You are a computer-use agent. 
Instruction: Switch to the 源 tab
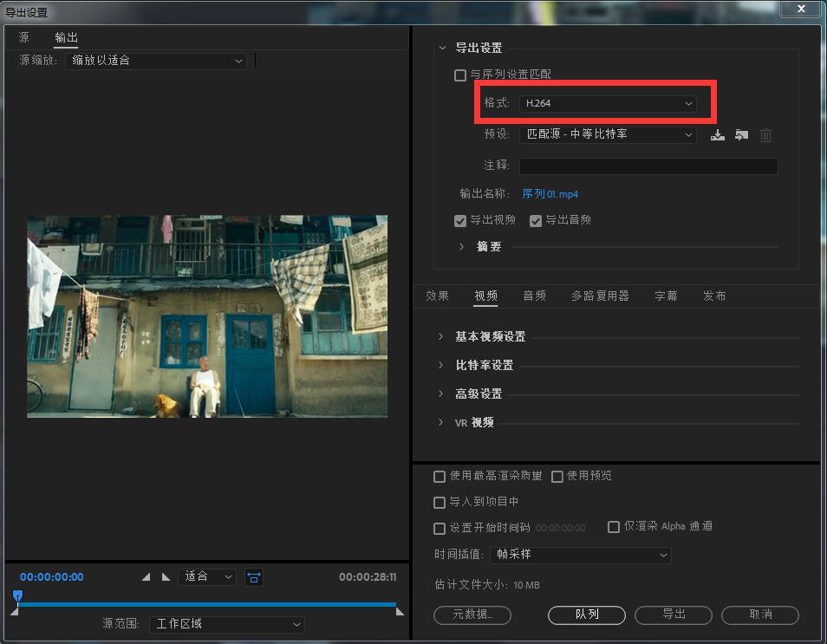point(23,37)
